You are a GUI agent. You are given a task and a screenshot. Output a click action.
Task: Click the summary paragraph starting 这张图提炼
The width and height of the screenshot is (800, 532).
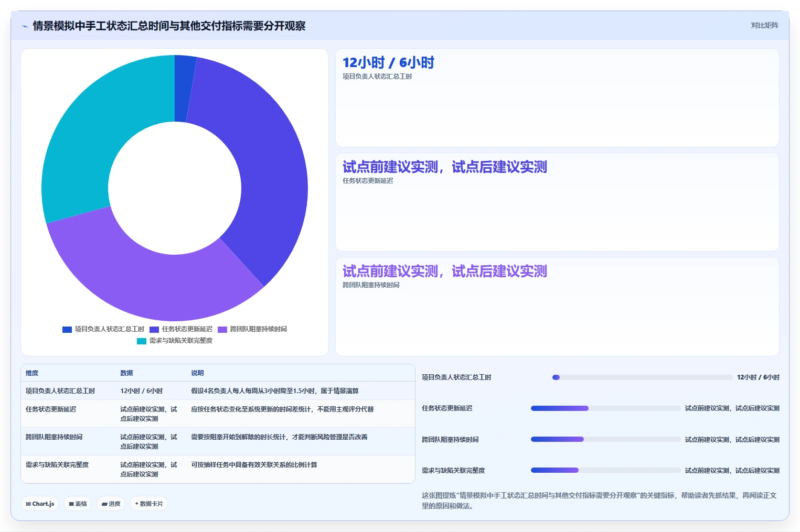[599, 501]
